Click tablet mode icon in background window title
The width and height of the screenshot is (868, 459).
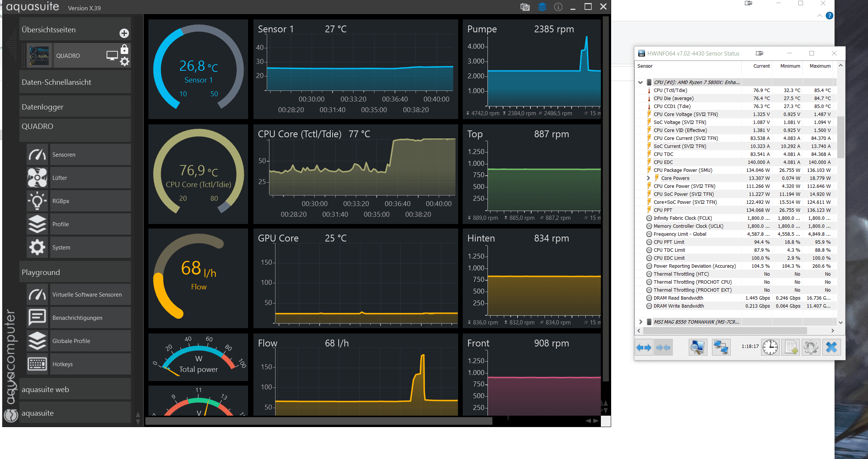(749, 3)
